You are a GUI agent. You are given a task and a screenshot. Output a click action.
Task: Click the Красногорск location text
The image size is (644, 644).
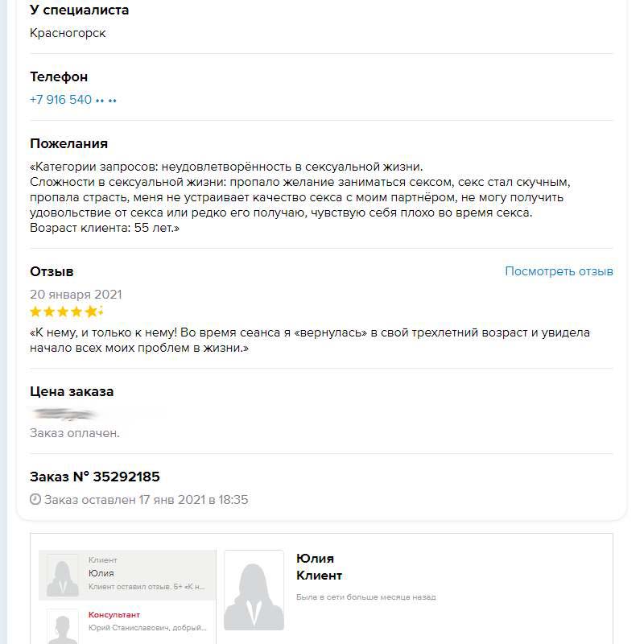[x=68, y=33]
